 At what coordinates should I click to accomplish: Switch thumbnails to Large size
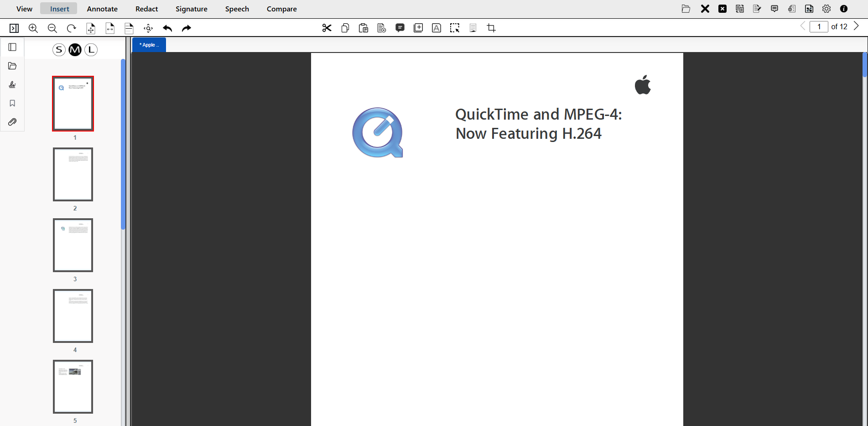click(91, 50)
